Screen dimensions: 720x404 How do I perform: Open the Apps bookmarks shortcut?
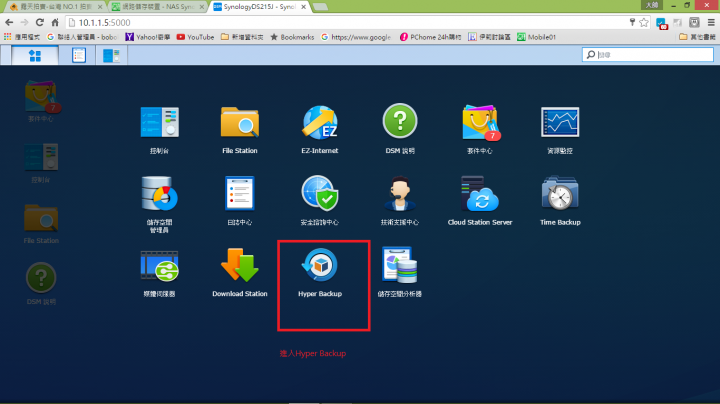point(22,37)
